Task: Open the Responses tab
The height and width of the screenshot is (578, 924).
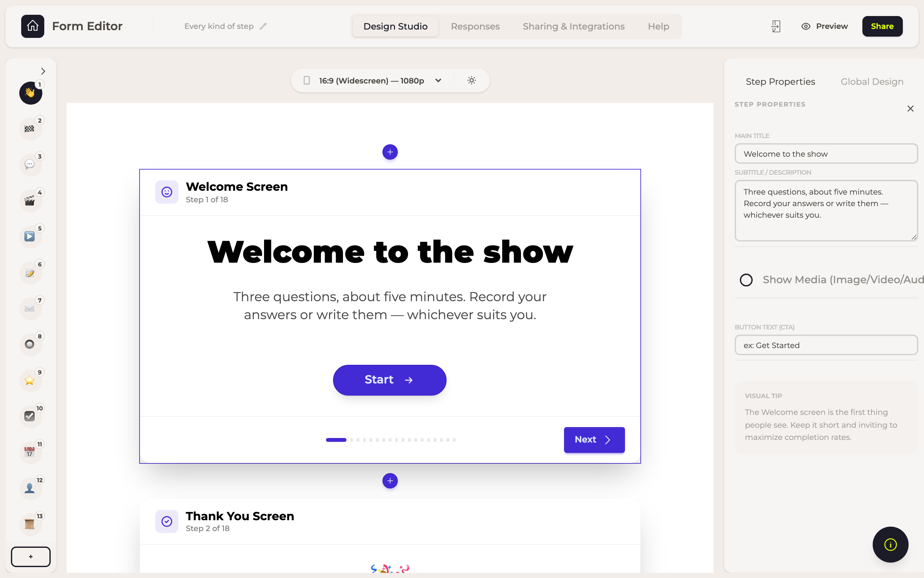Action: tap(475, 26)
